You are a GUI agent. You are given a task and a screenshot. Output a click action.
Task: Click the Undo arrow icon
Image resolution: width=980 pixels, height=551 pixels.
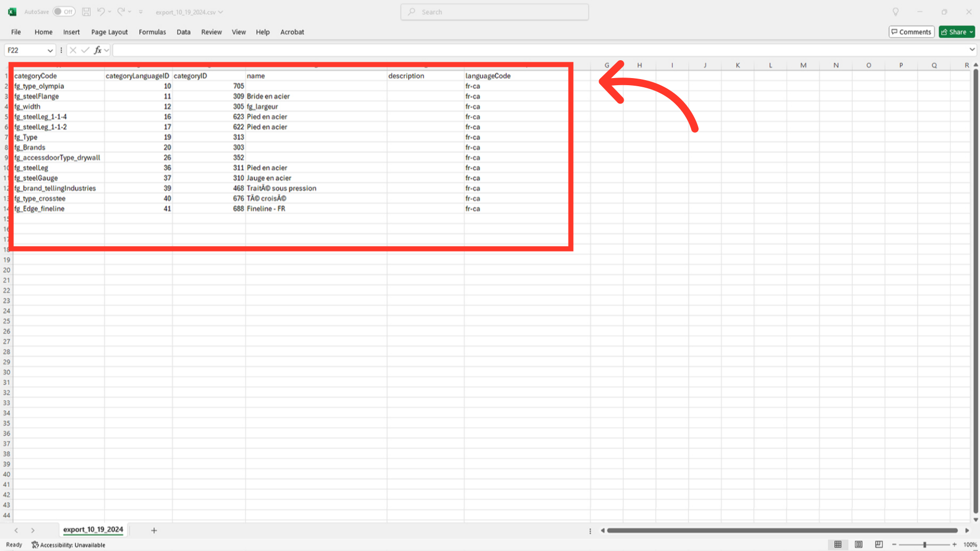[101, 12]
